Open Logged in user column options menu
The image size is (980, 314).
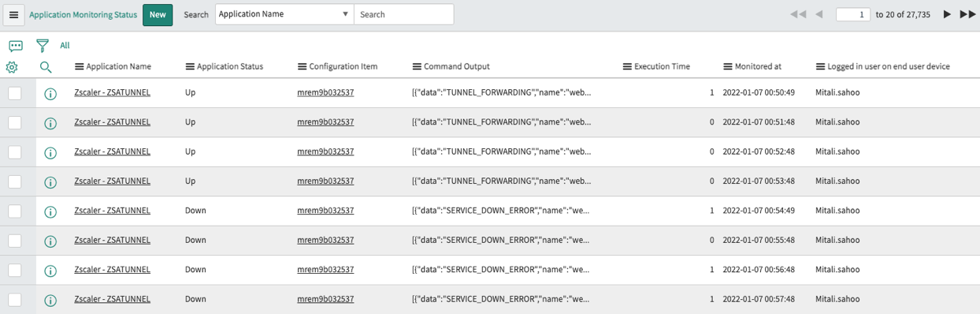pyautogui.click(x=820, y=67)
